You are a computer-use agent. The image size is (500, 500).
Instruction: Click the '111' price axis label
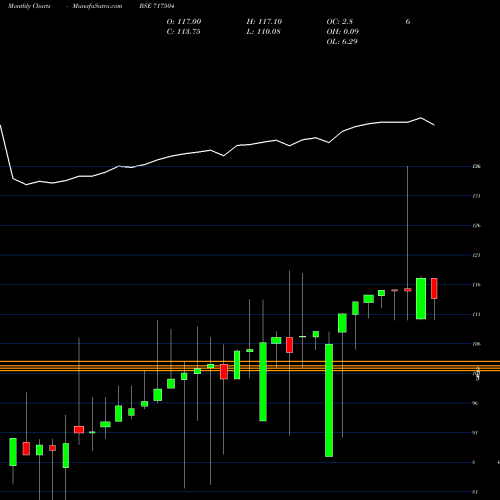click(x=476, y=315)
